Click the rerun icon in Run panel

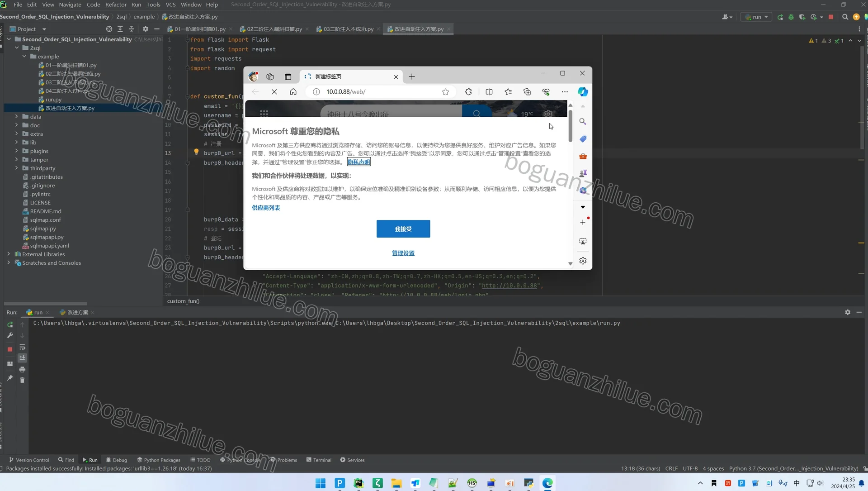pyautogui.click(x=10, y=325)
